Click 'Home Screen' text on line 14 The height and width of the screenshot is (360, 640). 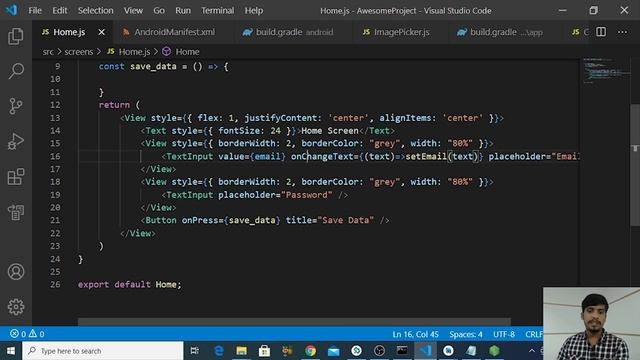click(329, 131)
